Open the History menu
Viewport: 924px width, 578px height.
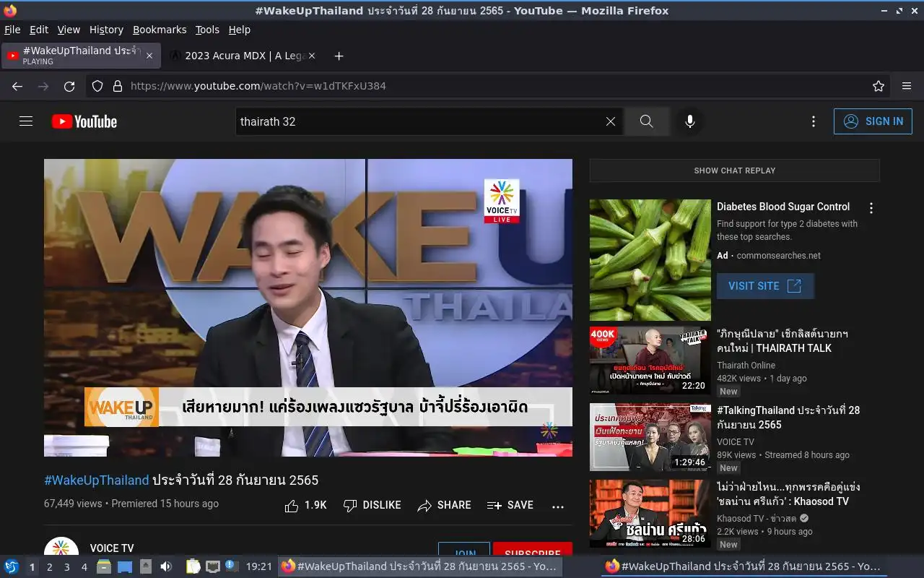tap(106, 30)
